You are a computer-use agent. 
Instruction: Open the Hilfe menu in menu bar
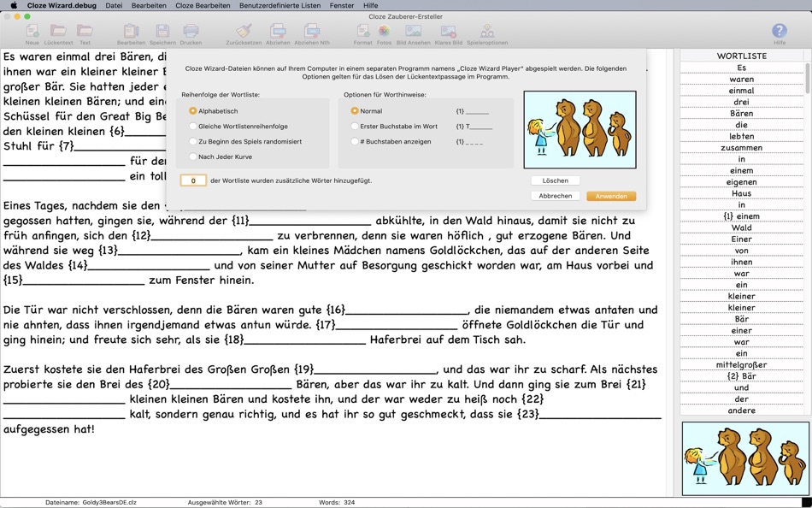coord(370,5)
